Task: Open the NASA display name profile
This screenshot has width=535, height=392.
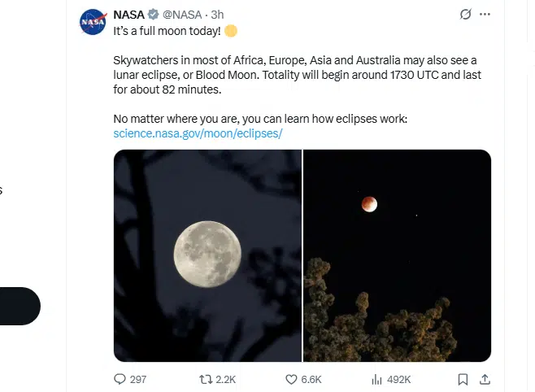Action: [128, 15]
